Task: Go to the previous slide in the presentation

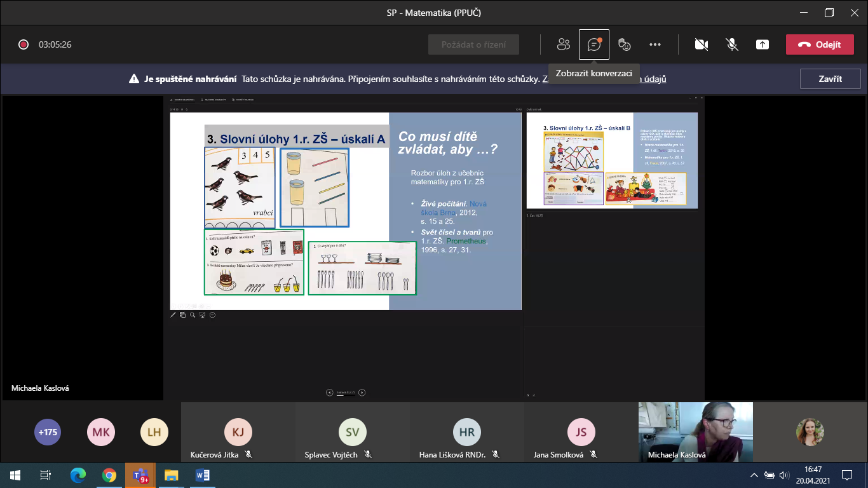Action: (330, 393)
